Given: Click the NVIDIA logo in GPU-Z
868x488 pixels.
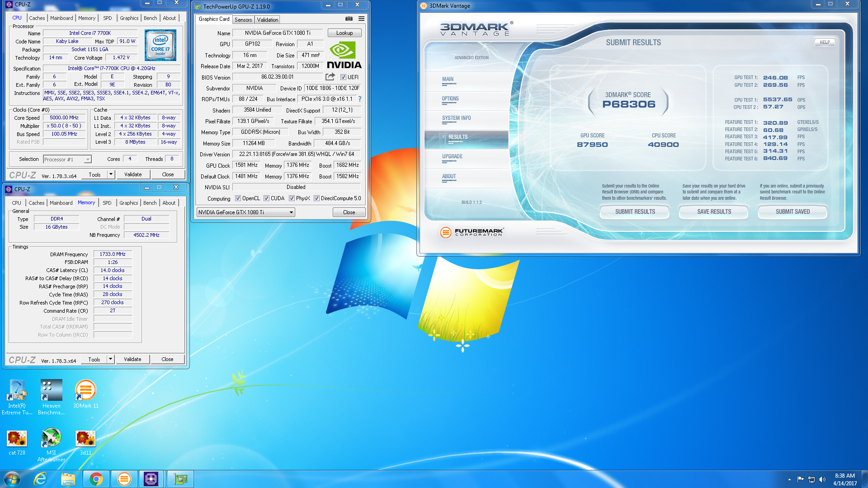Looking at the screenshot, I should [344, 55].
